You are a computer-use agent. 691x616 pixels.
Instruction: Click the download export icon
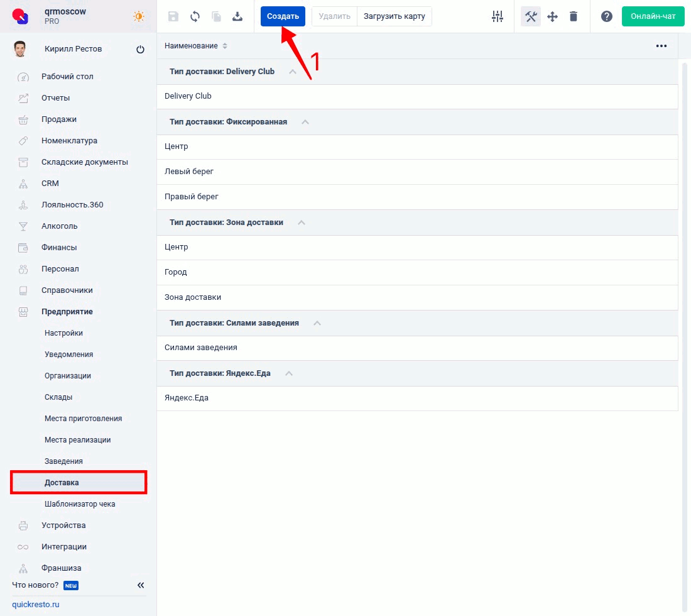[237, 16]
